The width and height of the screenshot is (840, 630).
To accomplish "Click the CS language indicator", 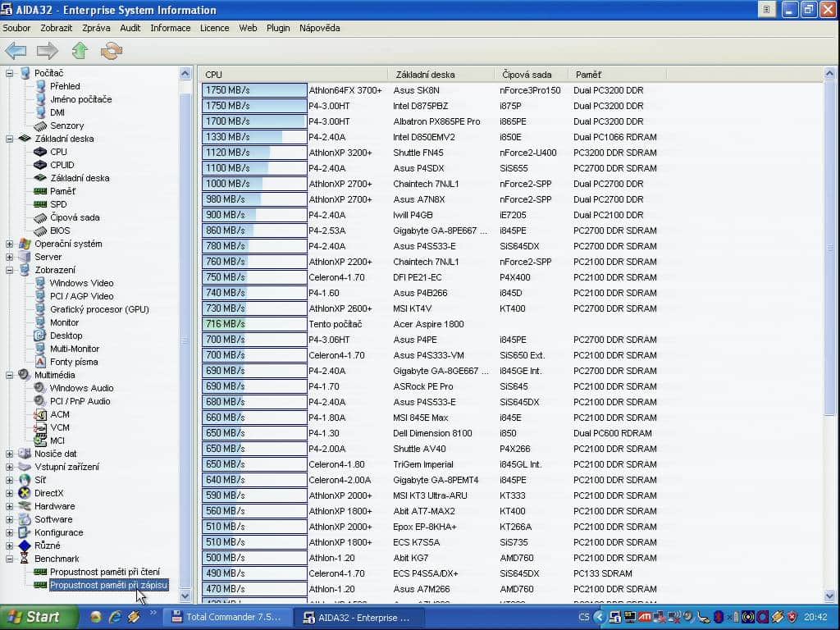I will pos(584,617).
